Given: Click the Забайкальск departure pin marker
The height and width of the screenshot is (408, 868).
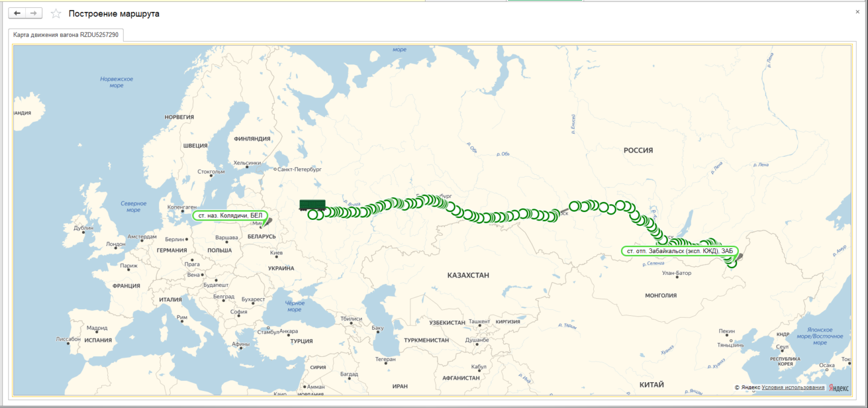Looking at the screenshot, I should pyautogui.click(x=738, y=258).
